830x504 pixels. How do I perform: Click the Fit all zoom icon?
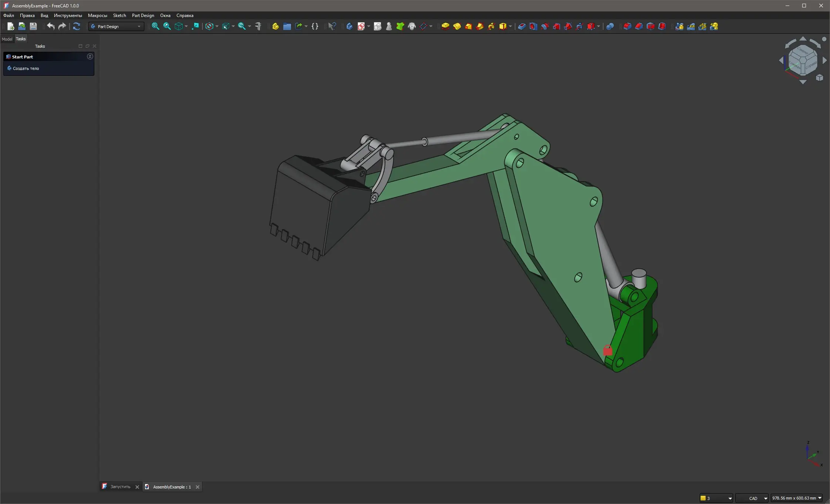155,26
